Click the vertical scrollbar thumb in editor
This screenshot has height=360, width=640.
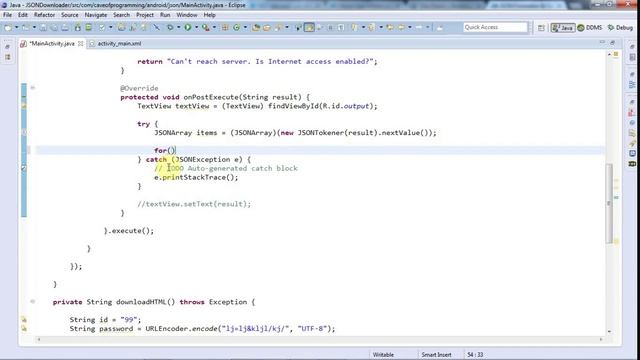click(609, 203)
